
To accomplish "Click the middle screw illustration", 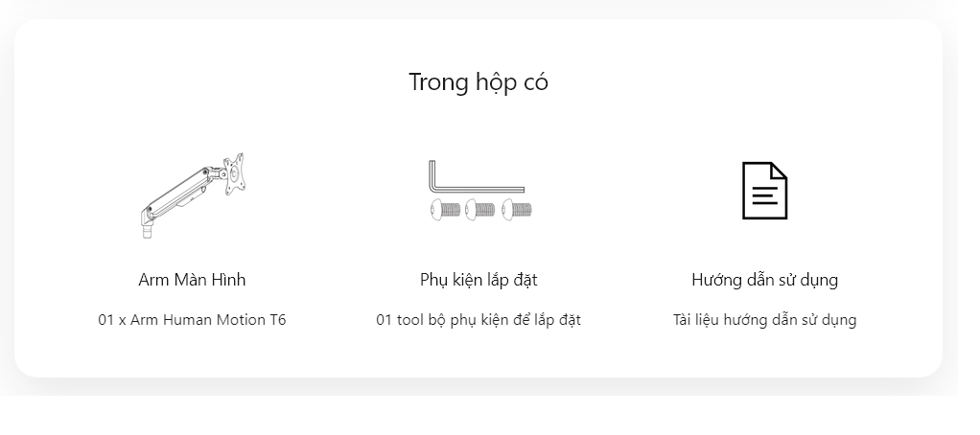I will tap(480, 209).
